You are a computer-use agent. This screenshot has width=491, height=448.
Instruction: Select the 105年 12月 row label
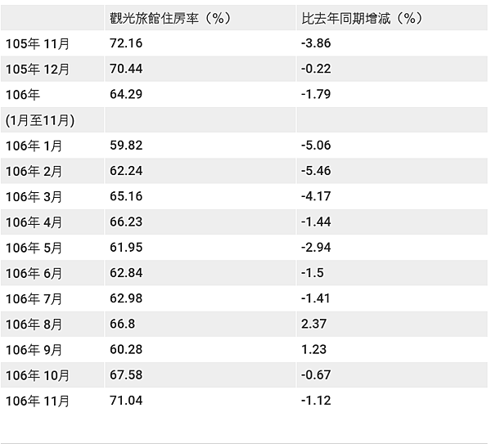(36, 69)
